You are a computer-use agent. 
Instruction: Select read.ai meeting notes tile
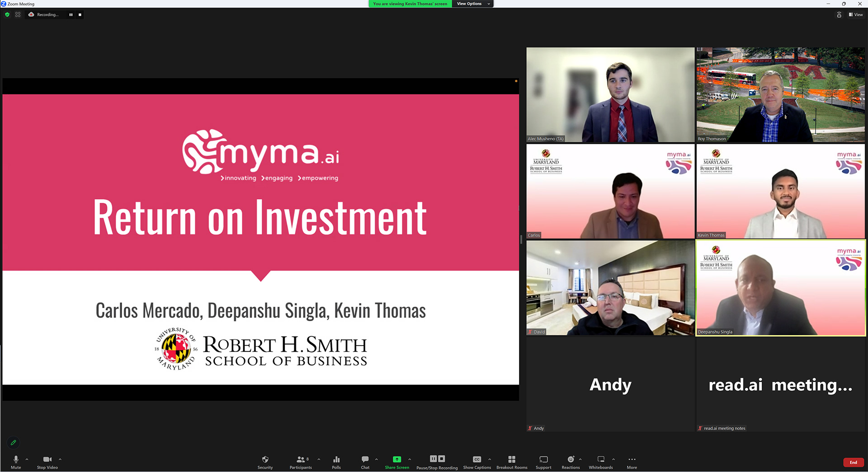(780, 384)
